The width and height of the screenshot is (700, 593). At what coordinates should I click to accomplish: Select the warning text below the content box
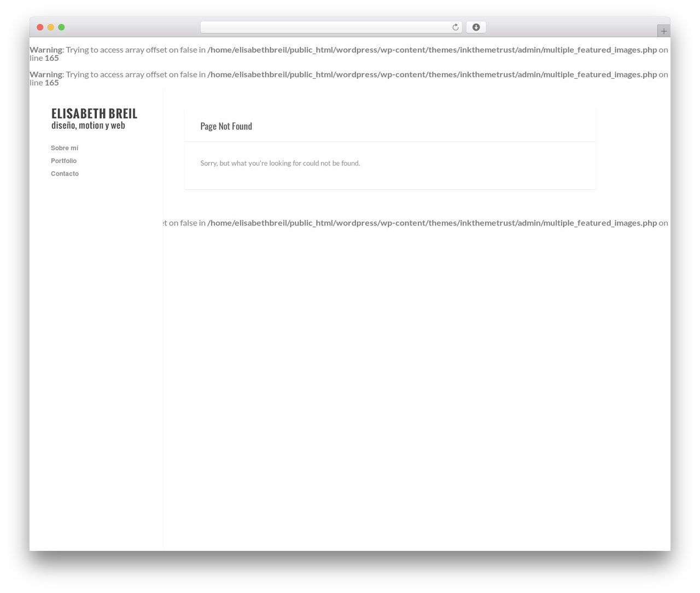click(x=416, y=223)
